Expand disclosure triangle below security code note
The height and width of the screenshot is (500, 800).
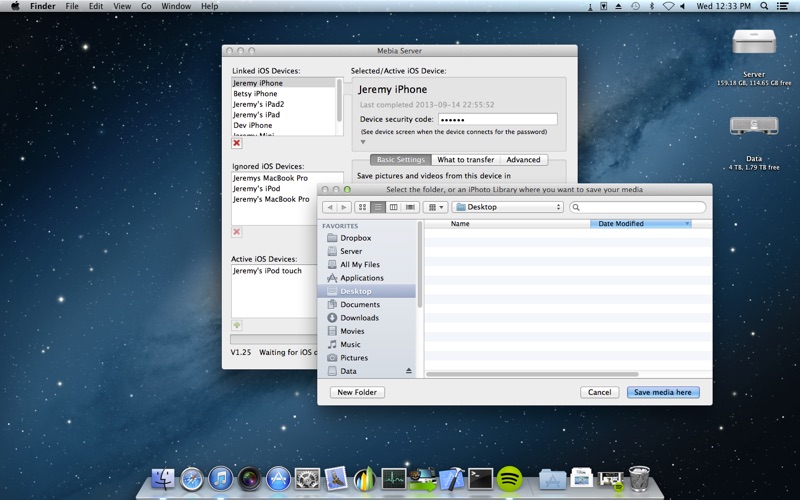363,142
